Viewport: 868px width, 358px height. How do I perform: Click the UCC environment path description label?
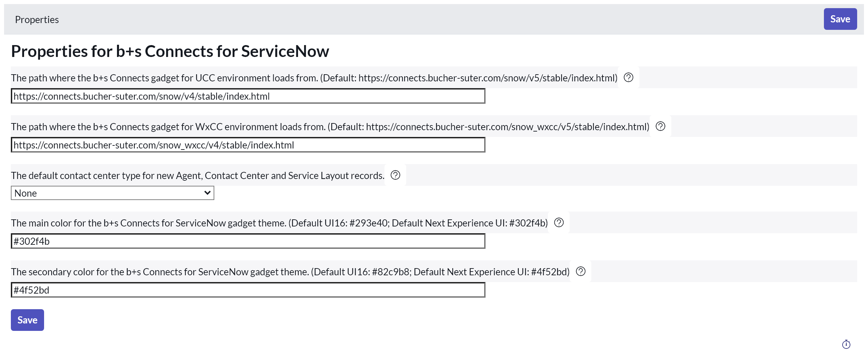point(314,78)
